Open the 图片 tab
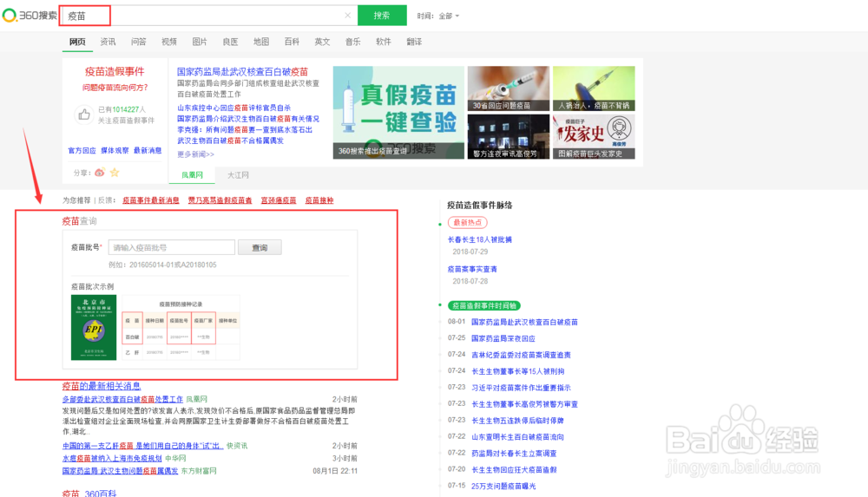Image resolution: width=868 pixels, height=497 pixels. (x=200, y=42)
